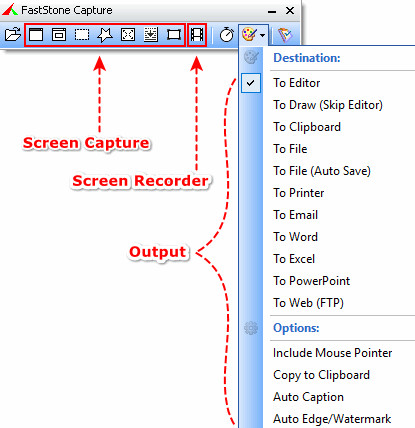Select Capture Window/Object icon
The image size is (415, 428).
click(x=59, y=34)
